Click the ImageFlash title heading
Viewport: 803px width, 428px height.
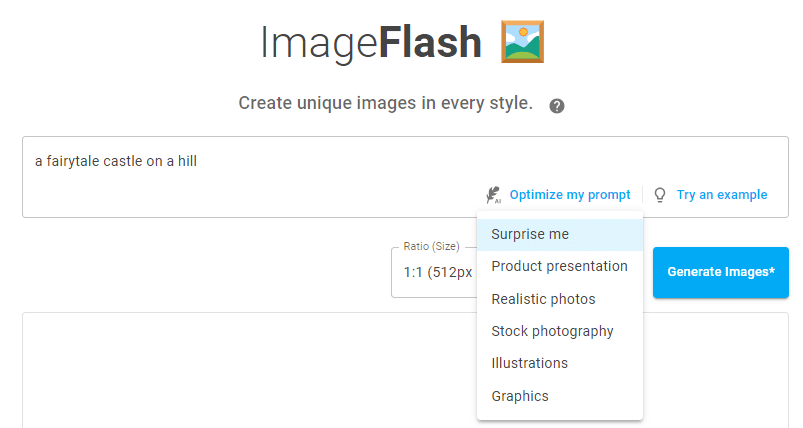(371, 43)
